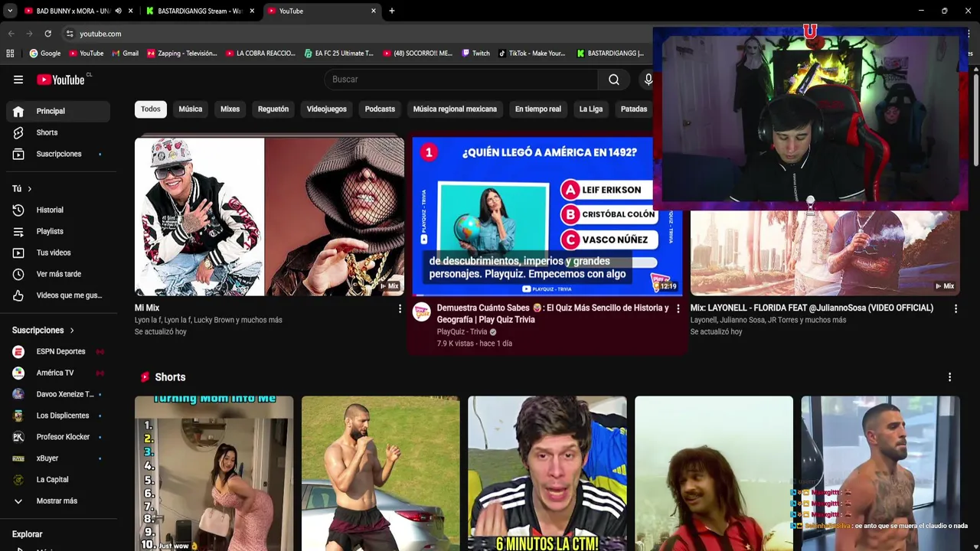Go back with browser back arrow
This screenshot has height=551, width=980.
11,34
